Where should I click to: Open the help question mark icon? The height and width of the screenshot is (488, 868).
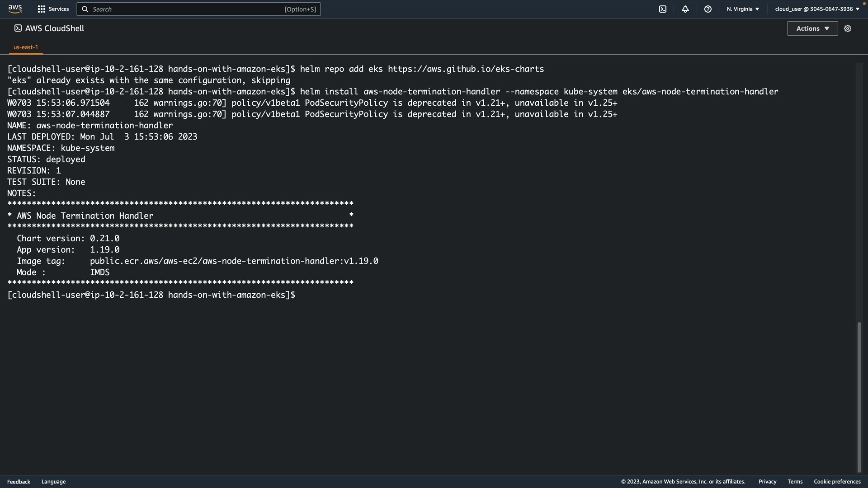click(x=708, y=9)
